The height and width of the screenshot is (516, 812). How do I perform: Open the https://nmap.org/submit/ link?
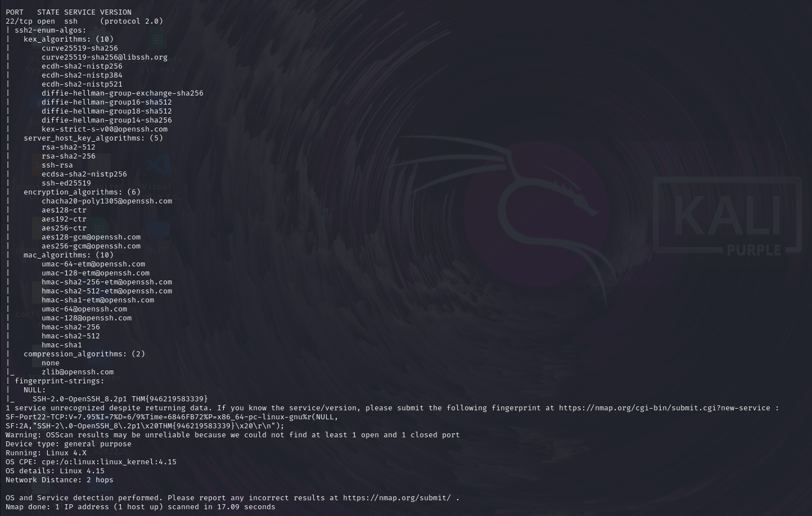(396, 498)
